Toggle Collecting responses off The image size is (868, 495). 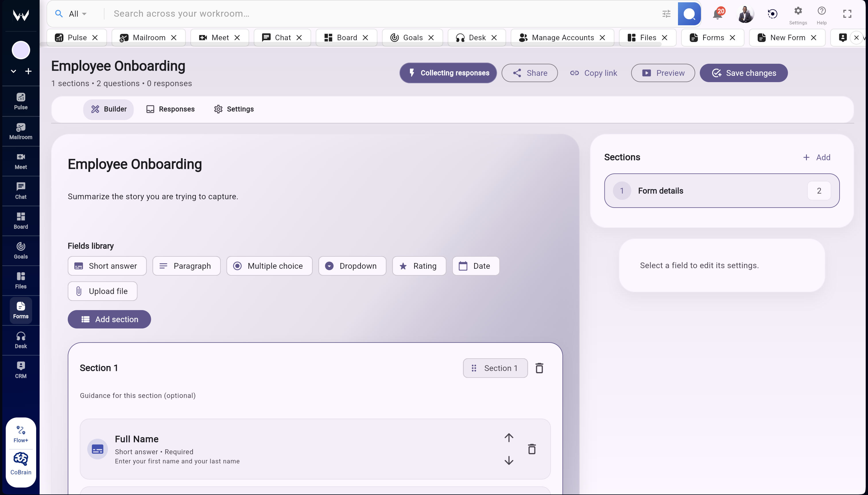(448, 73)
